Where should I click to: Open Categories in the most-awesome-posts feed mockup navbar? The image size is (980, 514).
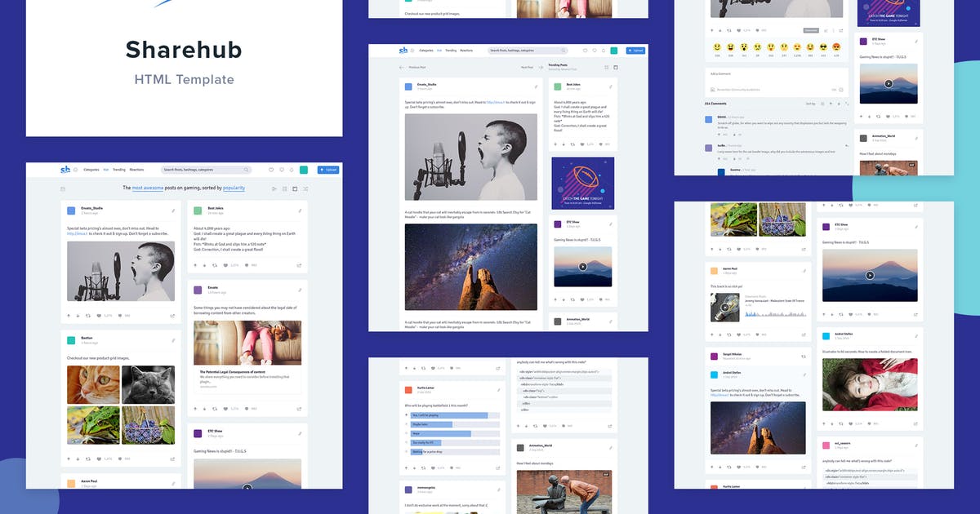tap(91, 170)
